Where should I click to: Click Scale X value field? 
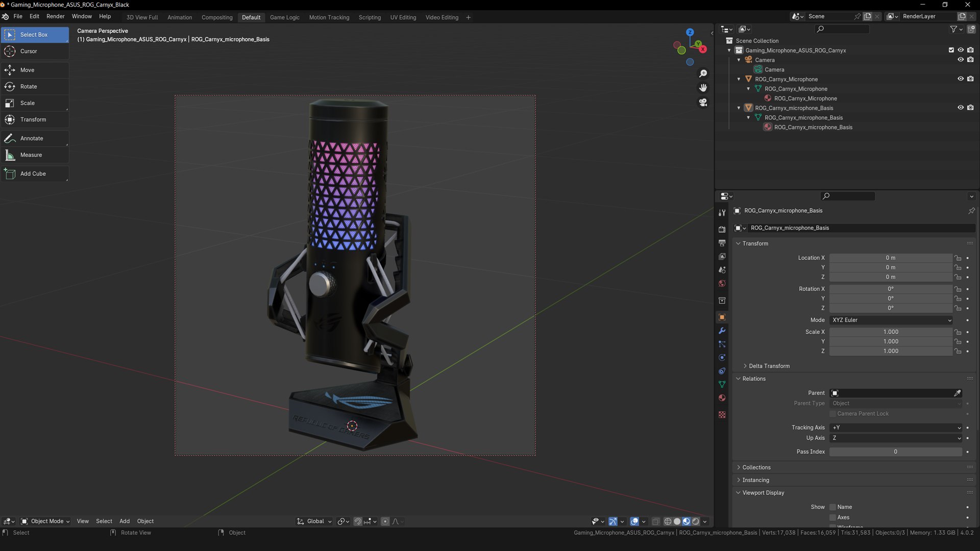pos(891,332)
